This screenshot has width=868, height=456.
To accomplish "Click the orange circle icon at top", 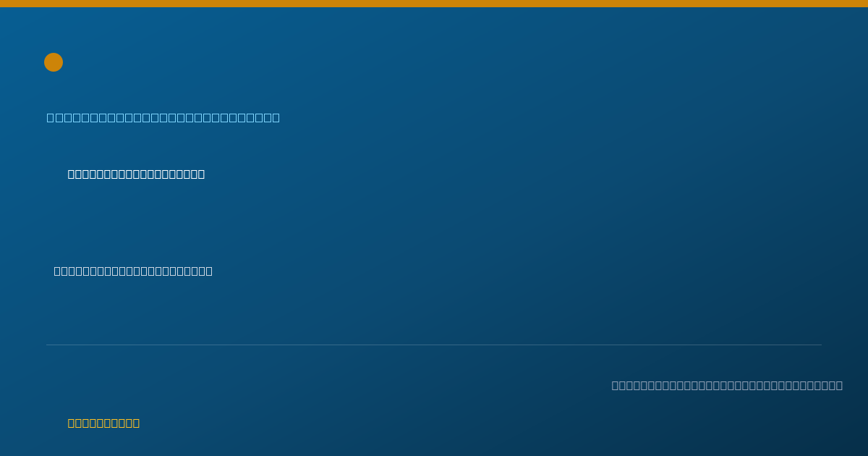I will click(54, 62).
